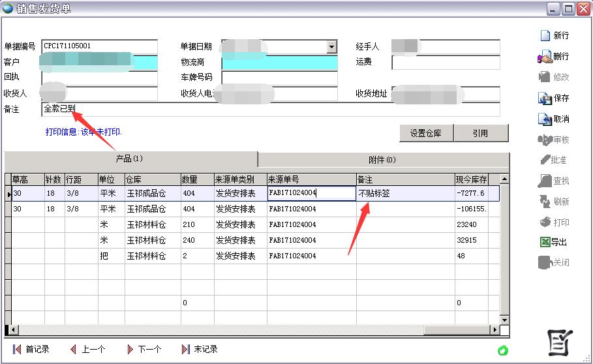Screen dimensions: 593x364
Task: Open the 单据日期 date dropdown
Action: pos(332,47)
